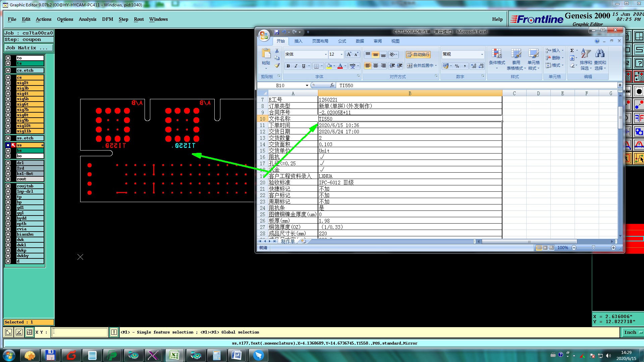
Task: Click the Job Matrix button
Action: (28, 48)
